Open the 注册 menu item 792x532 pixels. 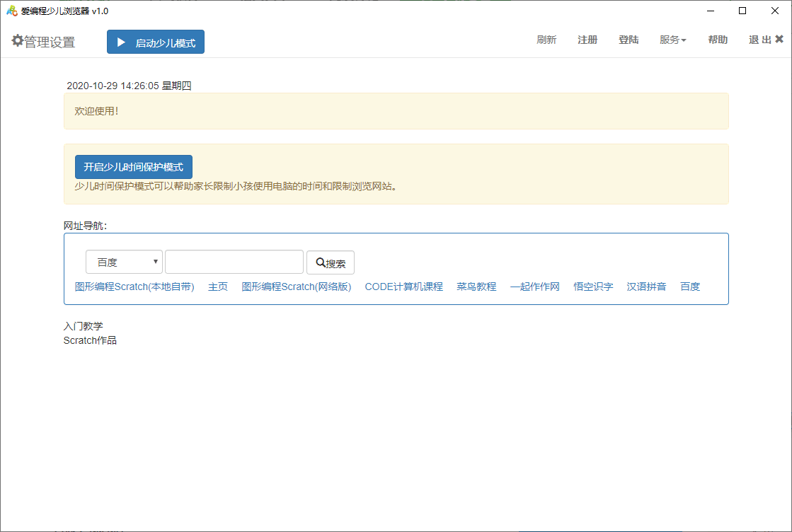point(587,40)
